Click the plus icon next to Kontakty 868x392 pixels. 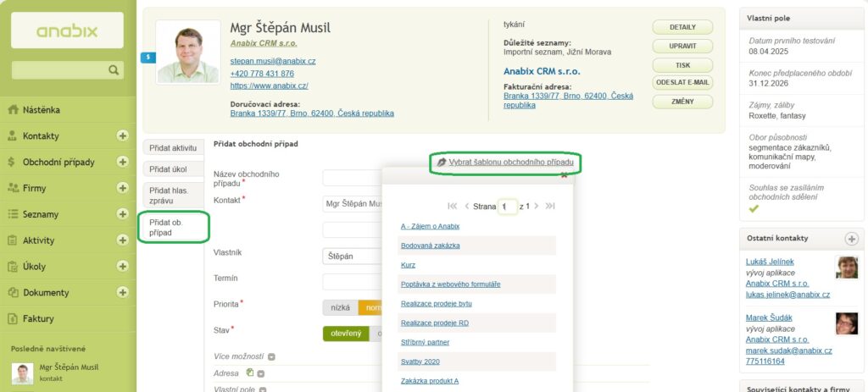pyautogui.click(x=123, y=135)
